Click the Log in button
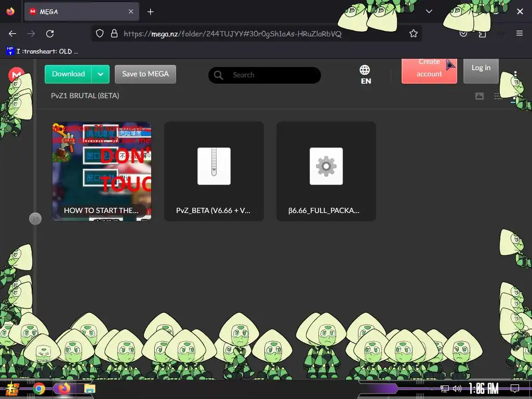The height and width of the screenshot is (399, 532). (481, 70)
